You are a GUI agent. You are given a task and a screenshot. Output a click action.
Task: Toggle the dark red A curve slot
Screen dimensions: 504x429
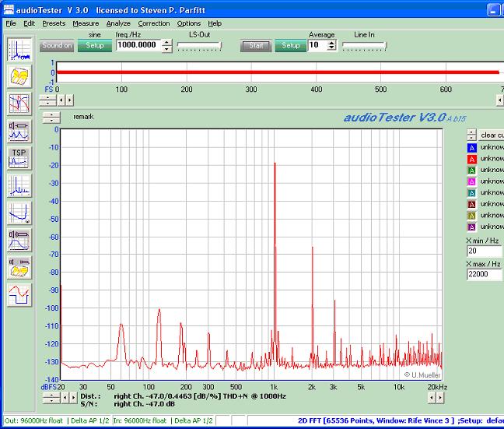[x=471, y=204]
